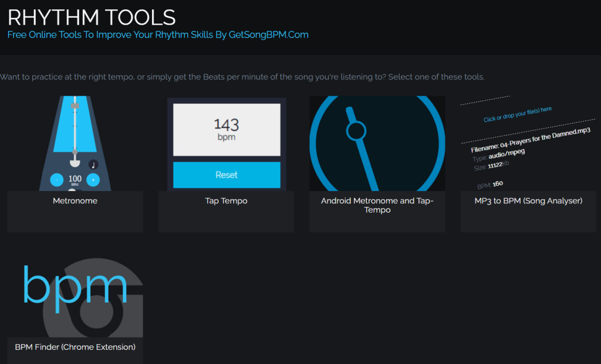
Task: Open Android Metronome and Tap-Tempo label
Action: click(x=377, y=205)
